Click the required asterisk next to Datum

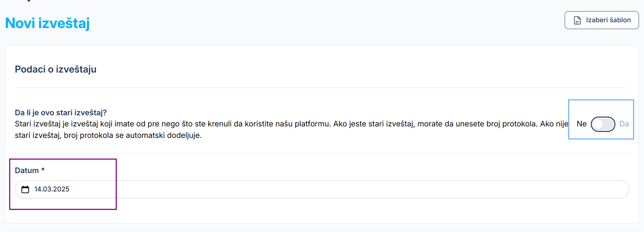(43, 170)
